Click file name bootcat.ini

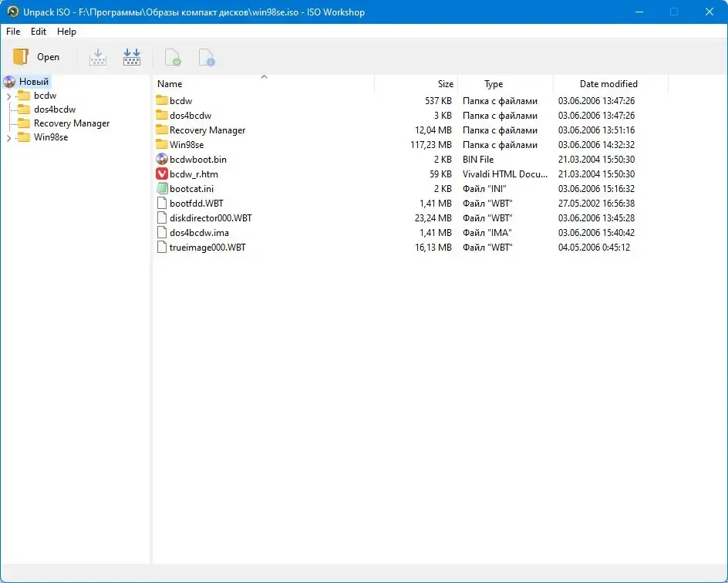192,188
